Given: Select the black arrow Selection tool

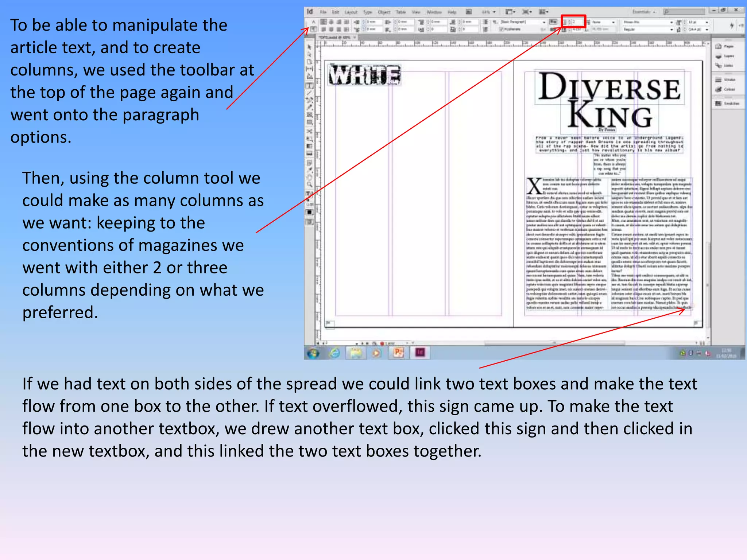Looking at the screenshot, I should (309, 47).
